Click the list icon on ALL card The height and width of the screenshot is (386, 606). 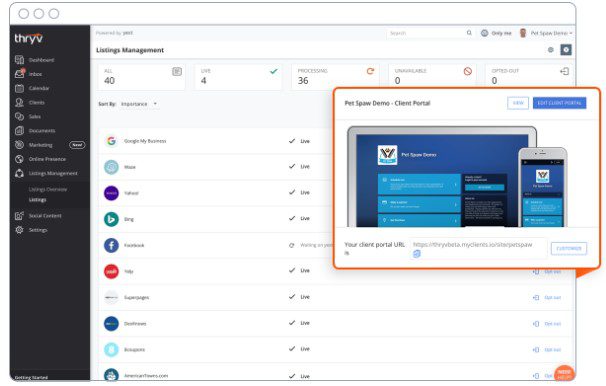pos(177,71)
